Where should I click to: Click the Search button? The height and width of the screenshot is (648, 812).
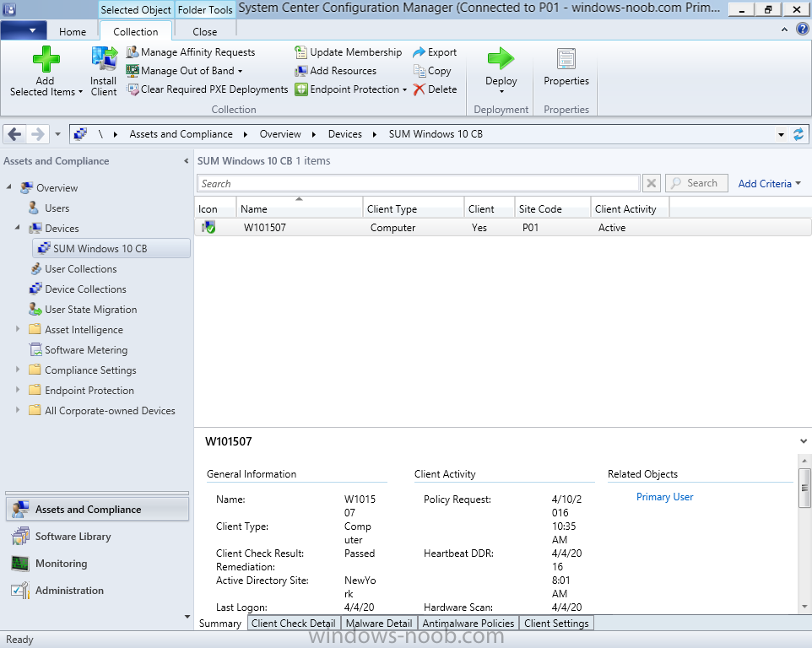point(696,183)
